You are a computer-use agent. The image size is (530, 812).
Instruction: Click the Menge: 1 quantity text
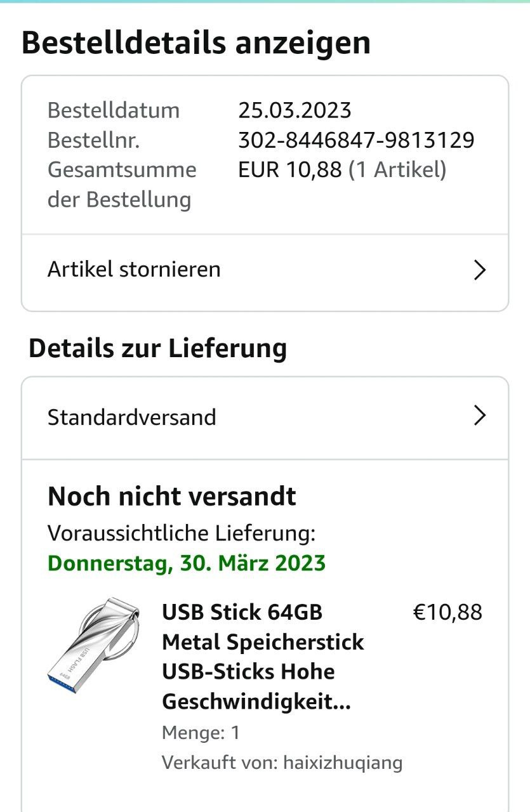[x=201, y=733]
